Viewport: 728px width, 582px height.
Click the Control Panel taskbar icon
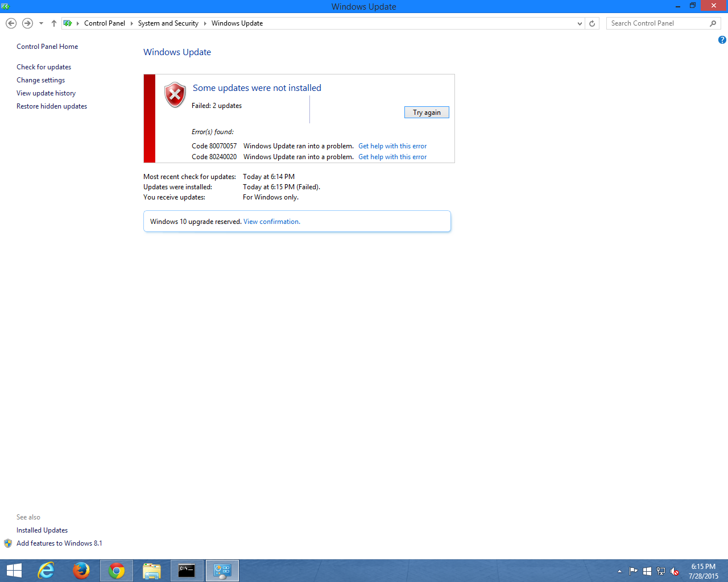(222, 571)
